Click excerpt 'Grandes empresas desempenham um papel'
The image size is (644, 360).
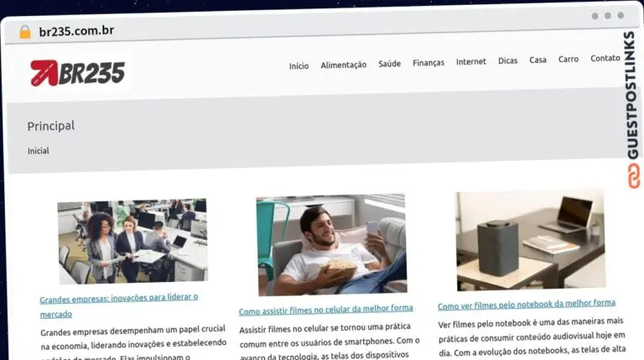133,342
